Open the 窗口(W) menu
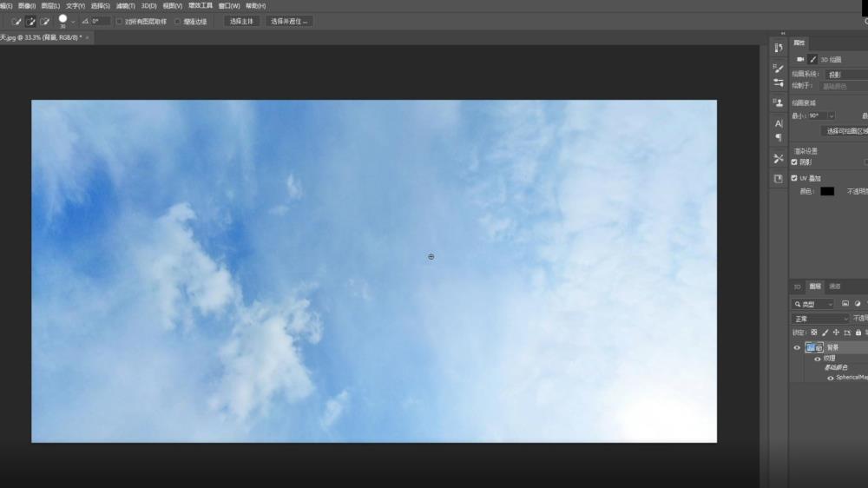 tap(229, 6)
